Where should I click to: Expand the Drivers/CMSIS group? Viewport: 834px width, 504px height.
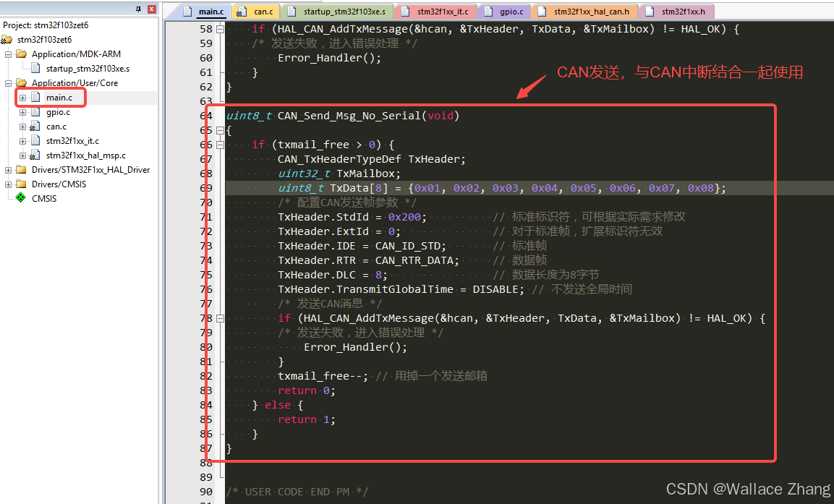pyautogui.click(x=9, y=184)
